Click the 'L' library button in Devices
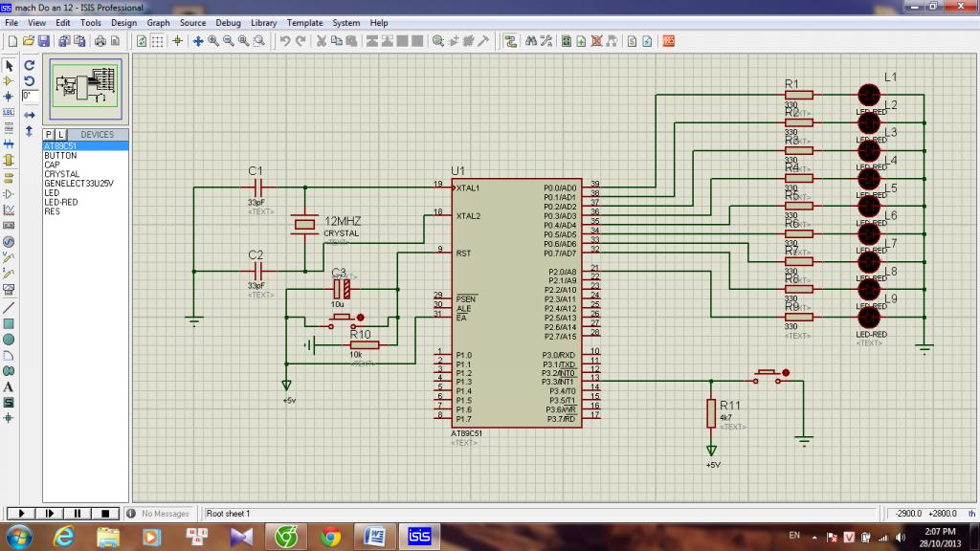 (60, 135)
